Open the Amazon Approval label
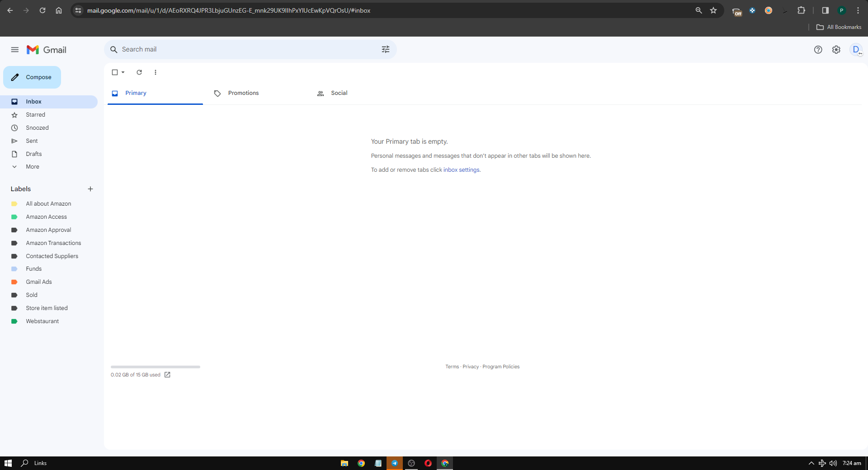This screenshot has width=868, height=470. pyautogui.click(x=49, y=230)
